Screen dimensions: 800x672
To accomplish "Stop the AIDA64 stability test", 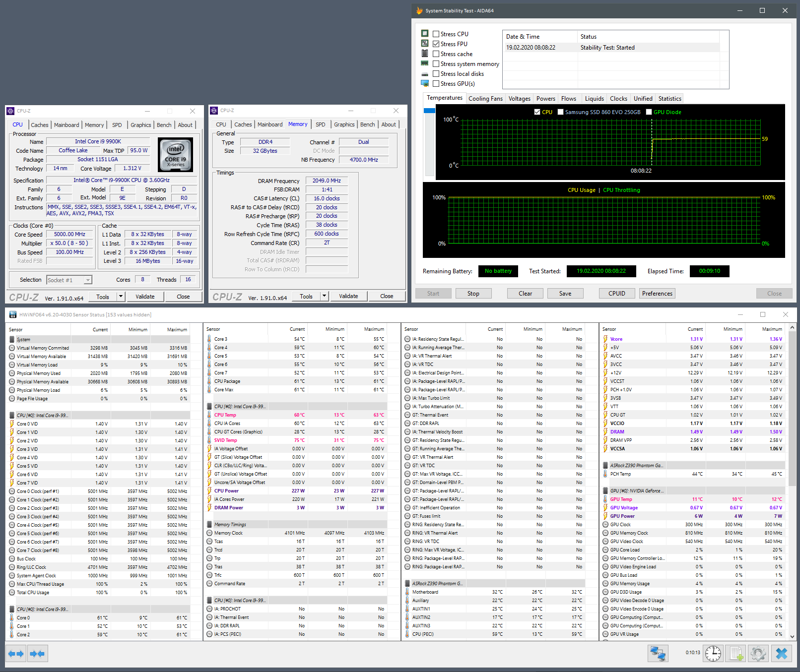I will [473, 294].
